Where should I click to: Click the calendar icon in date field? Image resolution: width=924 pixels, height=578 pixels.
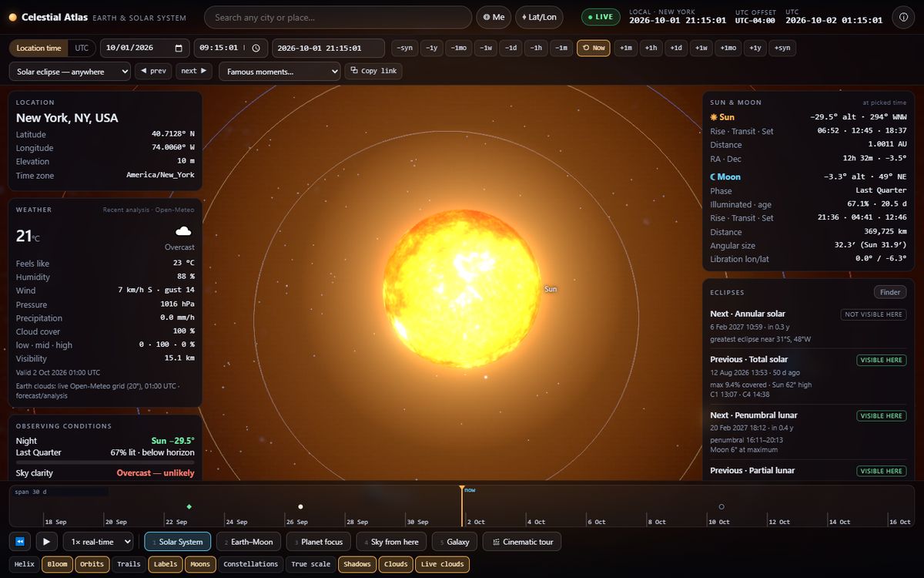click(179, 48)
